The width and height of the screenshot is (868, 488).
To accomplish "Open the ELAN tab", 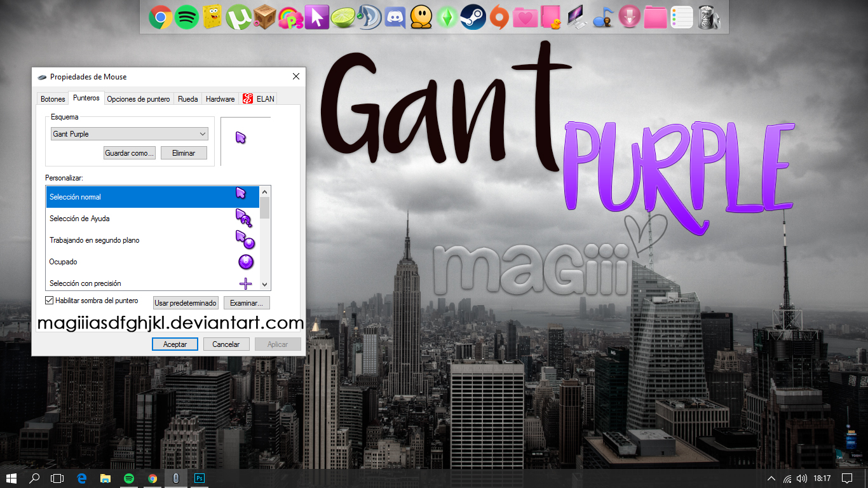I will point(260,98).
